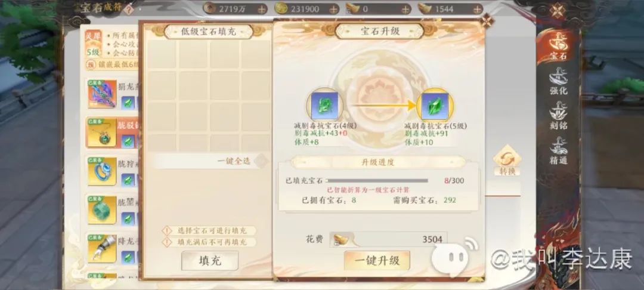Click the question mark help icon by 宝石成符

tap(129, 9)
